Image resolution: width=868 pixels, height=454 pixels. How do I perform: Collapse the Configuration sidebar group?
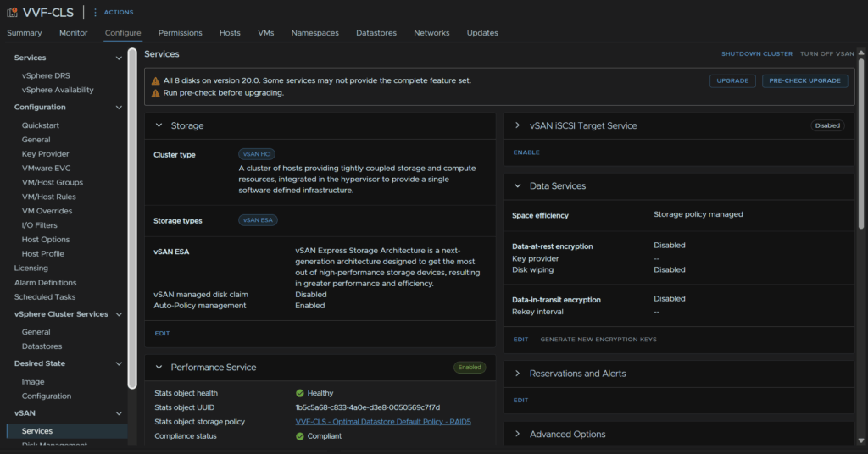[119, 108]
